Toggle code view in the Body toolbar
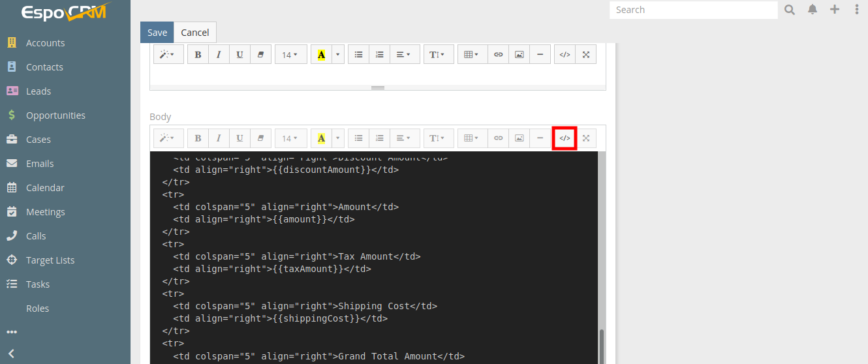This screenshot has height=364, width=868. (x=565, y=138)
